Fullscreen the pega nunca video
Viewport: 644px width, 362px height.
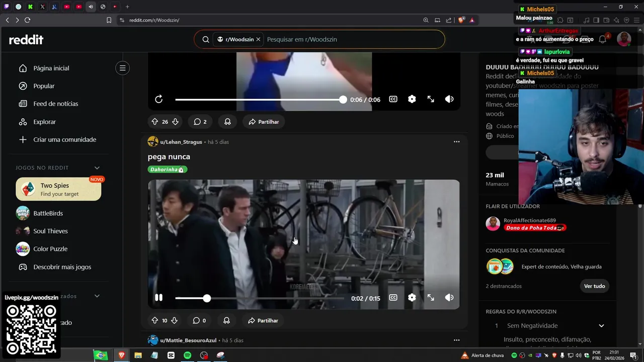point(431,298)
